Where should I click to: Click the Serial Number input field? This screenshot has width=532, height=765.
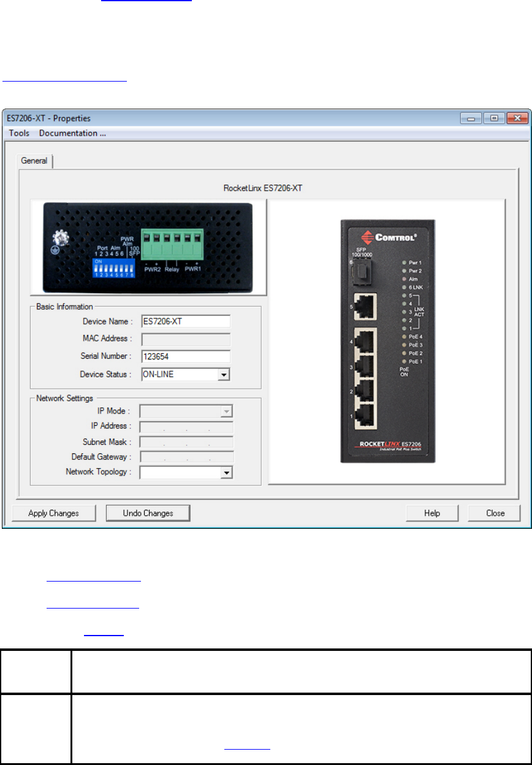186,356
